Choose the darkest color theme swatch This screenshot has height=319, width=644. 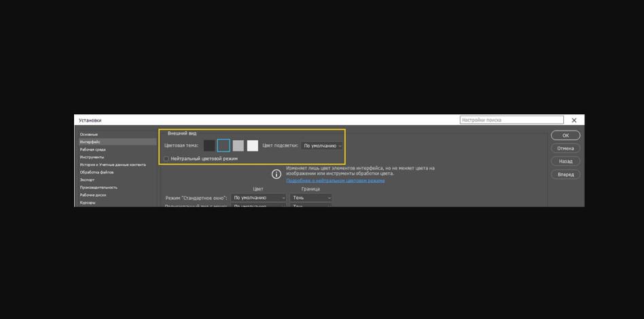209,146
